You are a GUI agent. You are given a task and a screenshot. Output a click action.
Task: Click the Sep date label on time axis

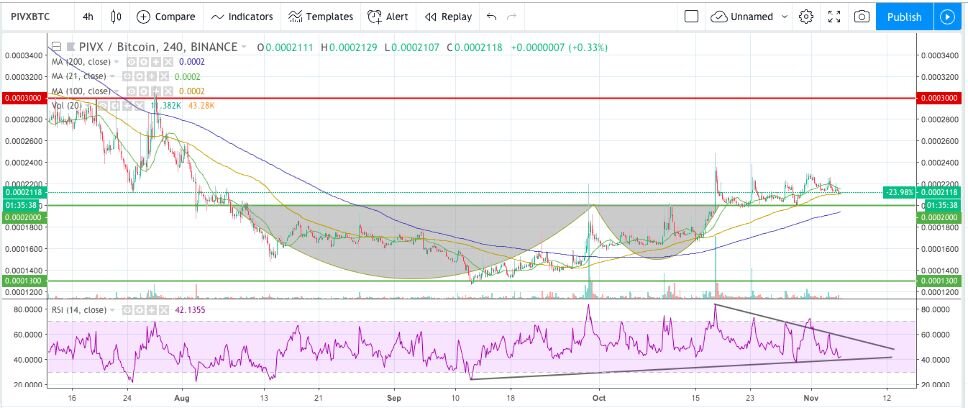pyautogui.click(x=392, y=398)
